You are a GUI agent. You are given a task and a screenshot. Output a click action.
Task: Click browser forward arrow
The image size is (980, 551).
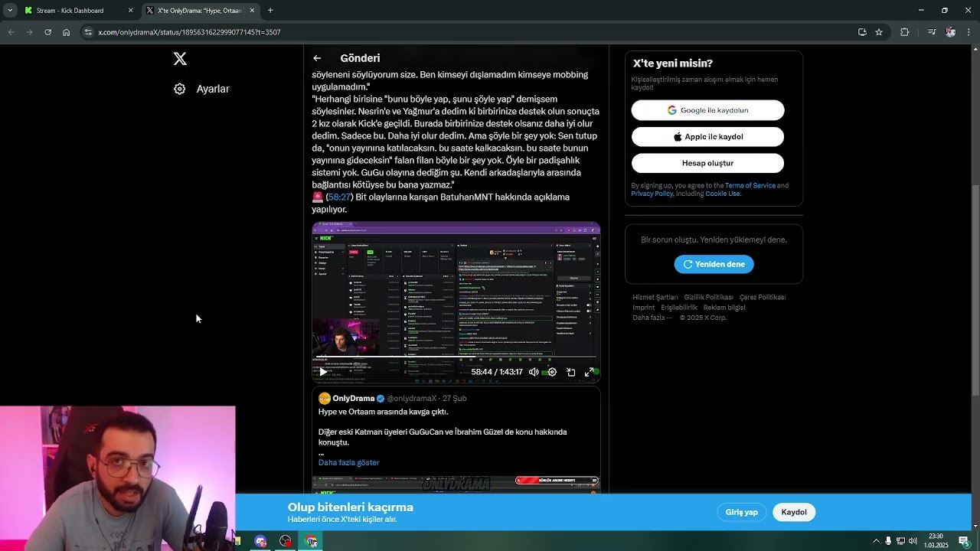tap(29, 32)
